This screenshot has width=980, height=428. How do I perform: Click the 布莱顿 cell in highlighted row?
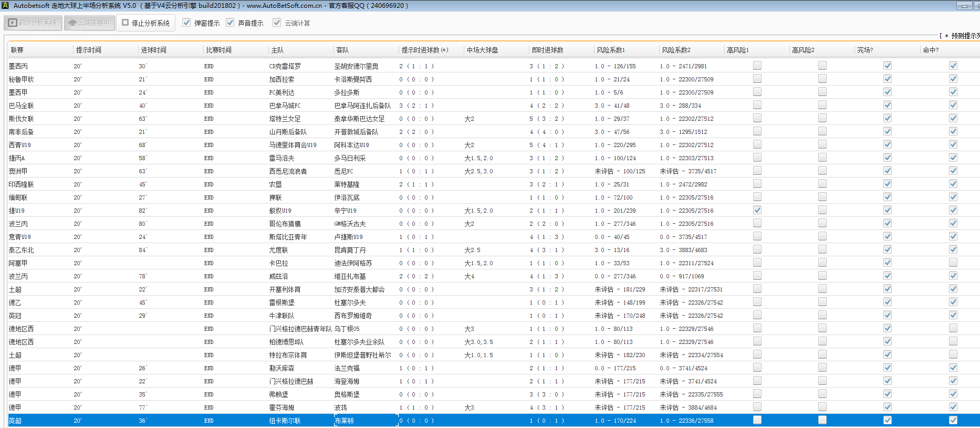click(x=345, y=421)
